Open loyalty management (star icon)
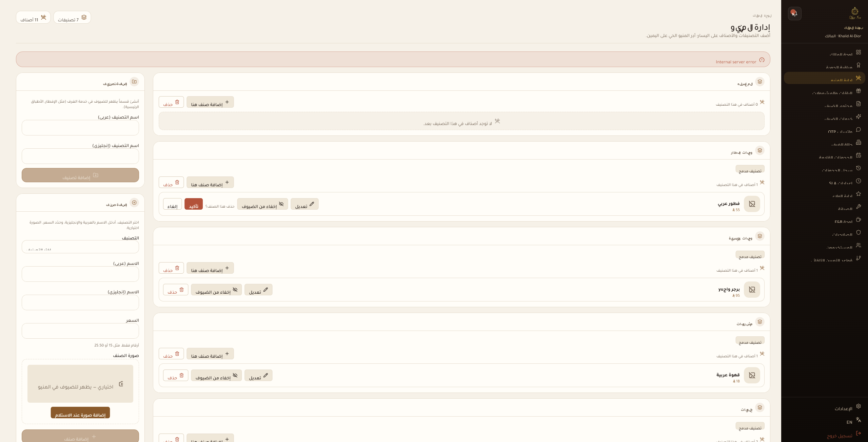 click(825, 194)
